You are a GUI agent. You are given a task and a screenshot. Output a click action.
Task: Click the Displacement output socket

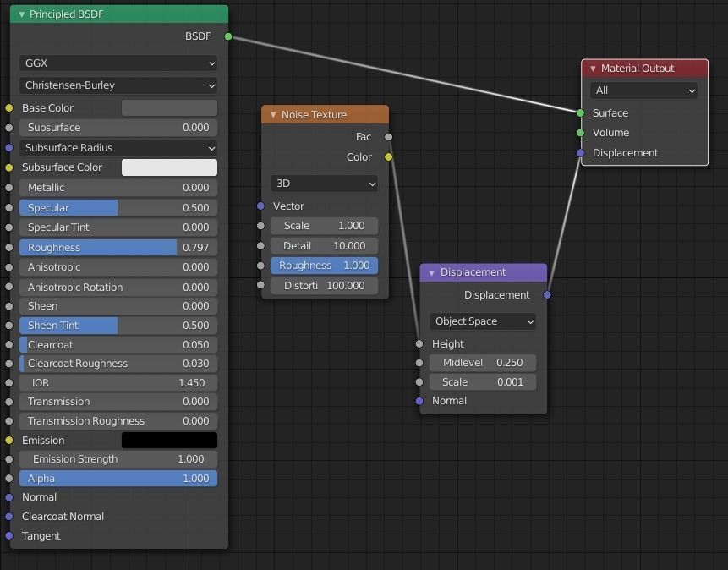[x=547, y=294]
